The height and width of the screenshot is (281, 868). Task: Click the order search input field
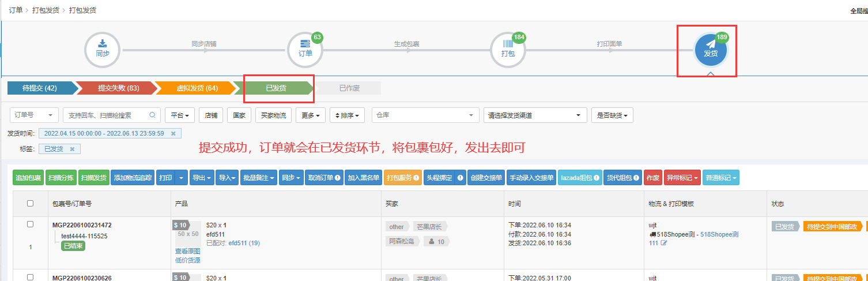tap(107, 115)
